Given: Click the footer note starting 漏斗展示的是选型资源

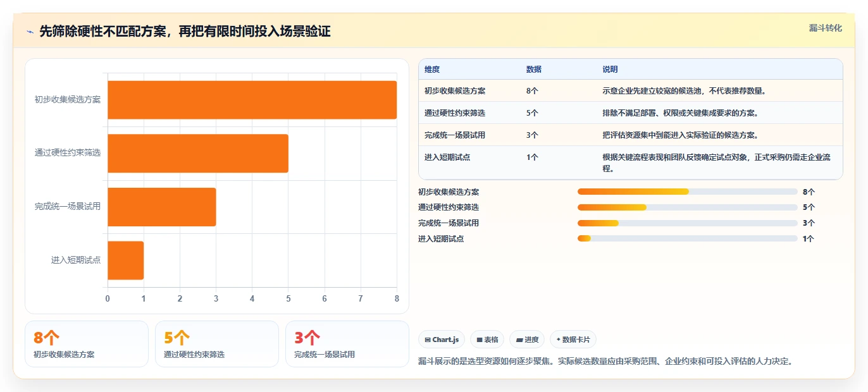Looking at the screenshot, I should coord(605,362).
